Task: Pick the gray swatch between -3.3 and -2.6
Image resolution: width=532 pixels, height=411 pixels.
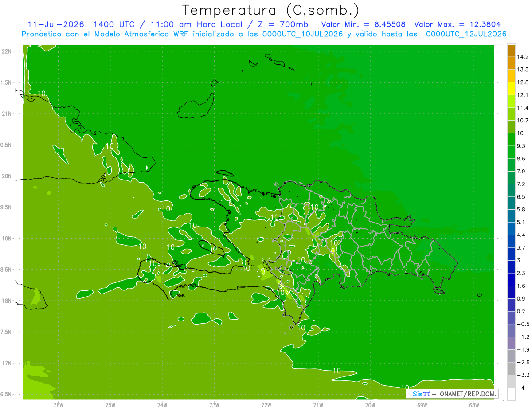Action: click(x=511, y=368)
